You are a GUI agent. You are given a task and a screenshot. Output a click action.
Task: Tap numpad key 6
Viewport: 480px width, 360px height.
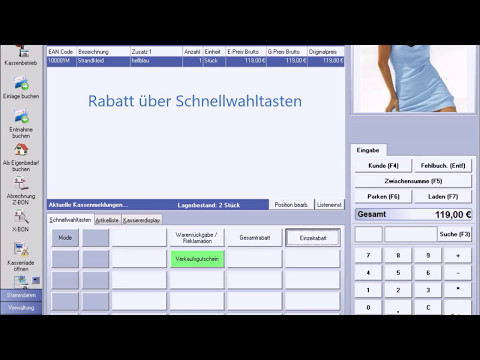point(428,273)
